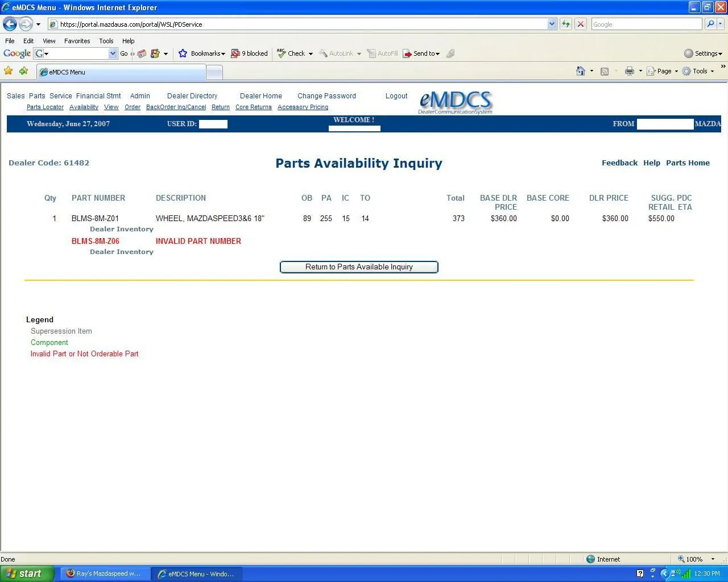Click the Add to Favorites icon
This screenshot has width=728, height=582.
click(x=23, y=71)
